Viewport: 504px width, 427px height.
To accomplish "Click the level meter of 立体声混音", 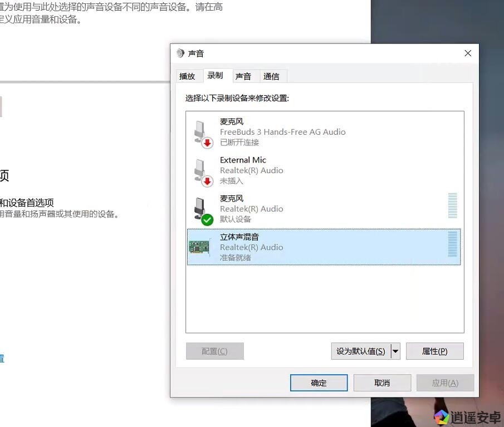I will [x=453, y=244].
